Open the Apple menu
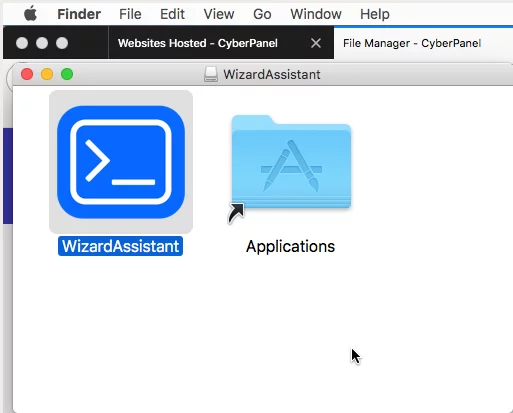Screen dimensions: 513x413 pyautogui.click(x=30, y=14)
